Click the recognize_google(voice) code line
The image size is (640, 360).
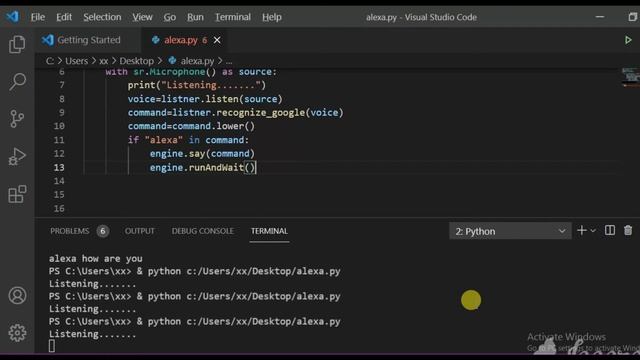pos(236,112)
